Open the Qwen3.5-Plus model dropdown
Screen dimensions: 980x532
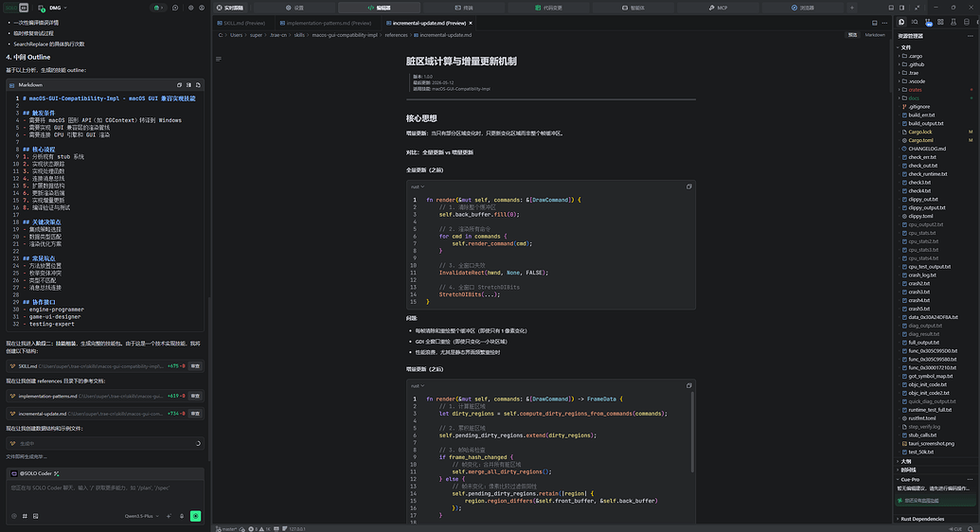141,516
